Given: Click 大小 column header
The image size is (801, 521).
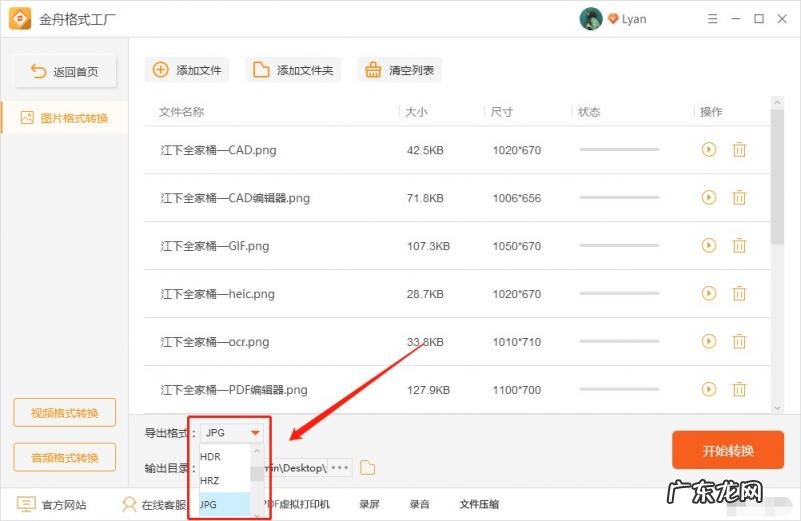Looking at the screenshot, I should pos(416,112).
